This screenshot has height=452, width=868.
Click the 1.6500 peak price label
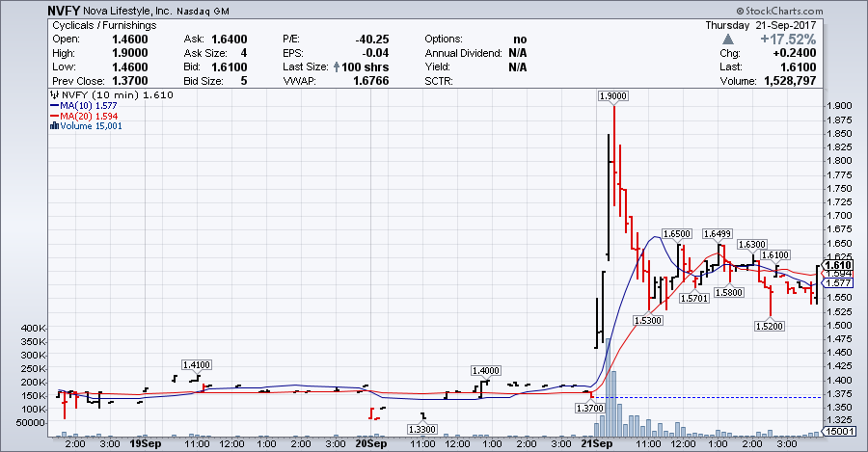point(676,234)
